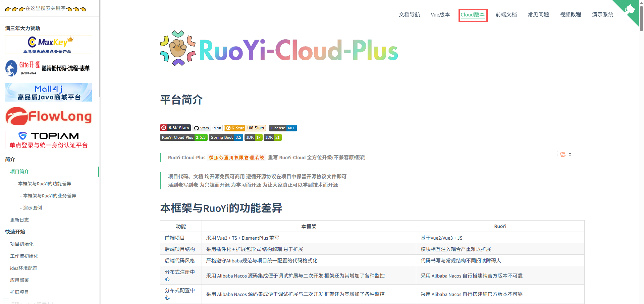Switch to the Vue版本 nav item
The height and width of the screenshot is (304, 644).
pos(440,14)
